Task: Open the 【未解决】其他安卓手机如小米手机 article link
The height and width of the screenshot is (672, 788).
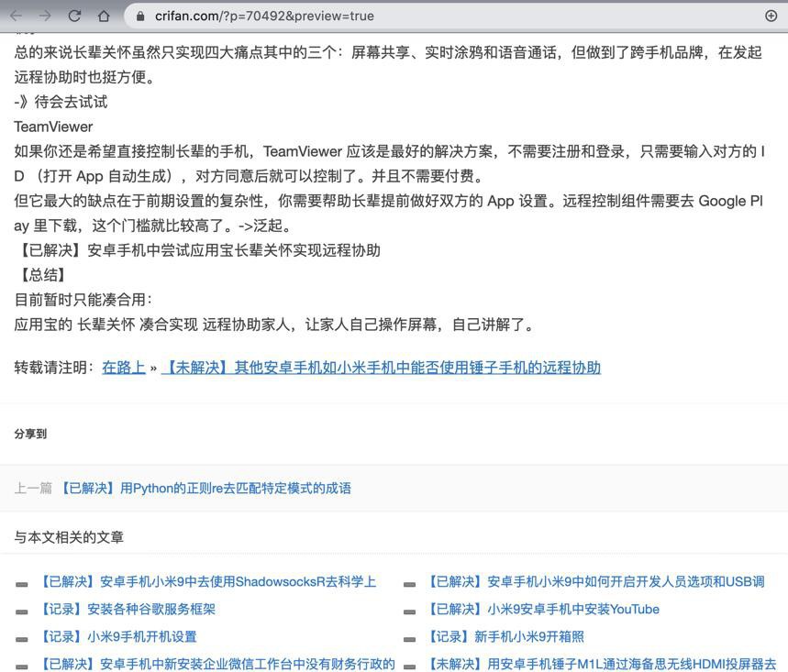Action: pyautogui.click(x=381, y=367)
